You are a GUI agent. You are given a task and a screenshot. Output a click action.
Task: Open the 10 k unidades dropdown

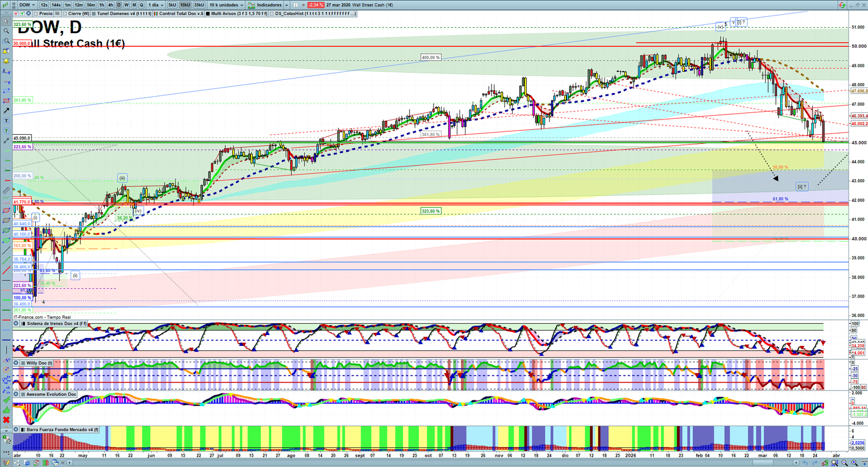(x=226, y=5)
